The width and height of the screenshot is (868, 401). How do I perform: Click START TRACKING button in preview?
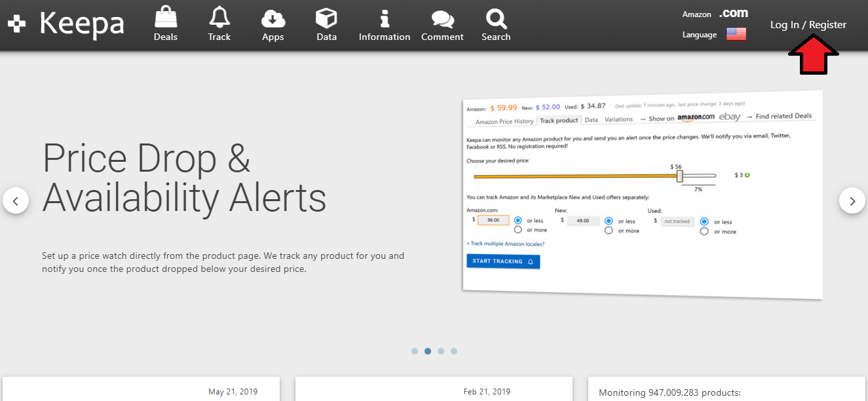(x=503, y=261)
